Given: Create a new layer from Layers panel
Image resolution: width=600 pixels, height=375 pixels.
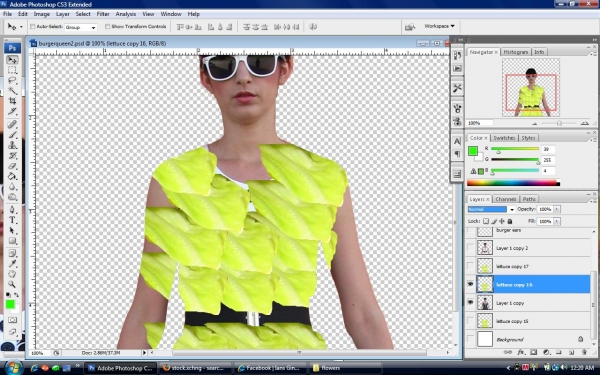Looking at the screenshot, I should [571, 352].
